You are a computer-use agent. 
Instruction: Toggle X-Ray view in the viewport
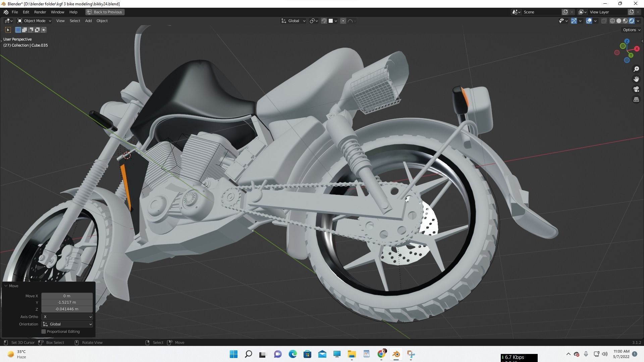604,21
